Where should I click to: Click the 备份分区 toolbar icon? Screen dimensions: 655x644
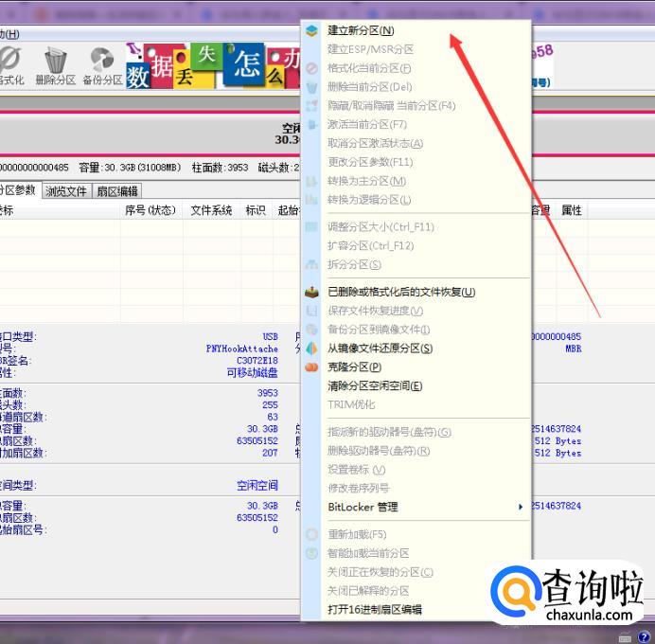coord(102,65)
